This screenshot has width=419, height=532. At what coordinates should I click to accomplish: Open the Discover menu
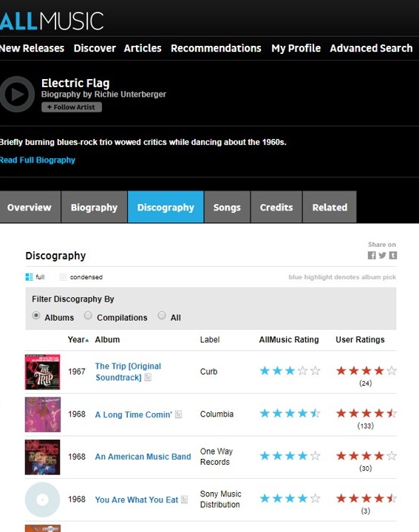click(95, 48)
